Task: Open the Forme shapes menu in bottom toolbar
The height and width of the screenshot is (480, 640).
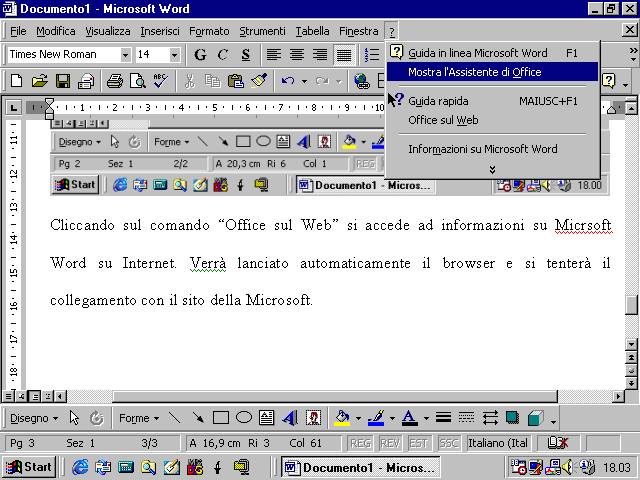Action: click(139, 418)
